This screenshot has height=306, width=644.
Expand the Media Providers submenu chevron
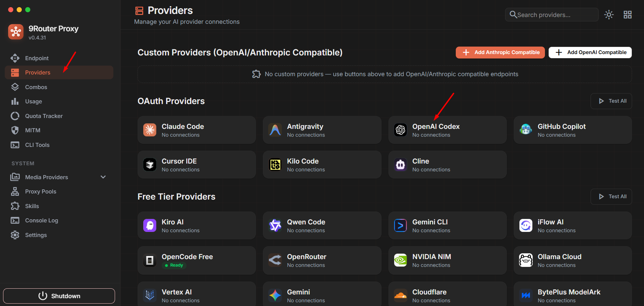[103, 177]
